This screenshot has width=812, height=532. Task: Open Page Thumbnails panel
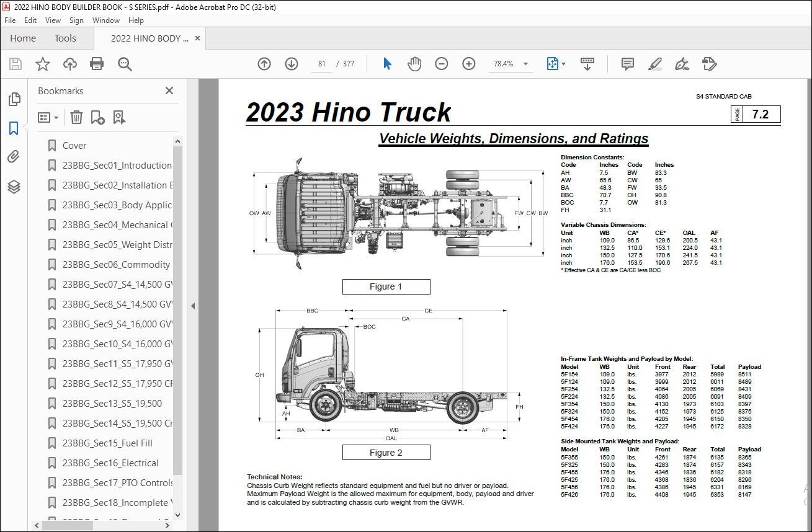(14, 99)
